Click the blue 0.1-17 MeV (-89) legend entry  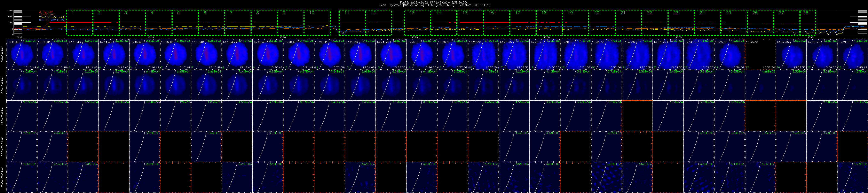52,20
